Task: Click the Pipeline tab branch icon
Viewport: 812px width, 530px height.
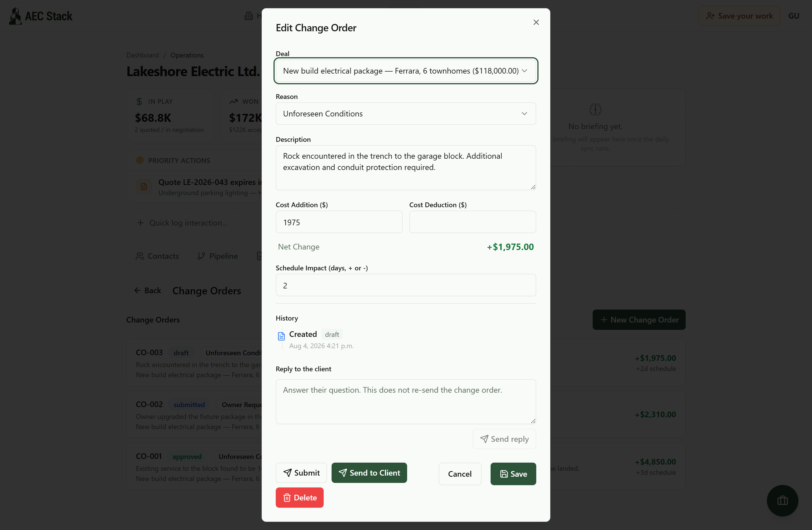Action: 201,256
